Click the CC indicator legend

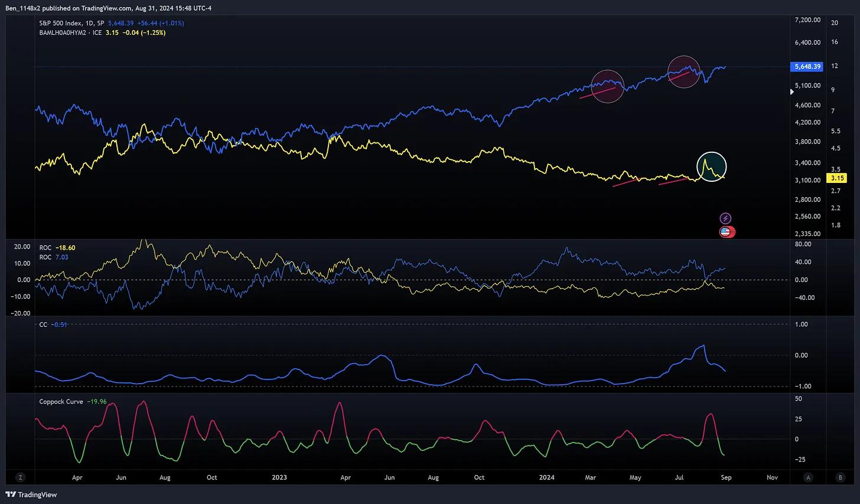pyautogui.click(x=53, y=325)
